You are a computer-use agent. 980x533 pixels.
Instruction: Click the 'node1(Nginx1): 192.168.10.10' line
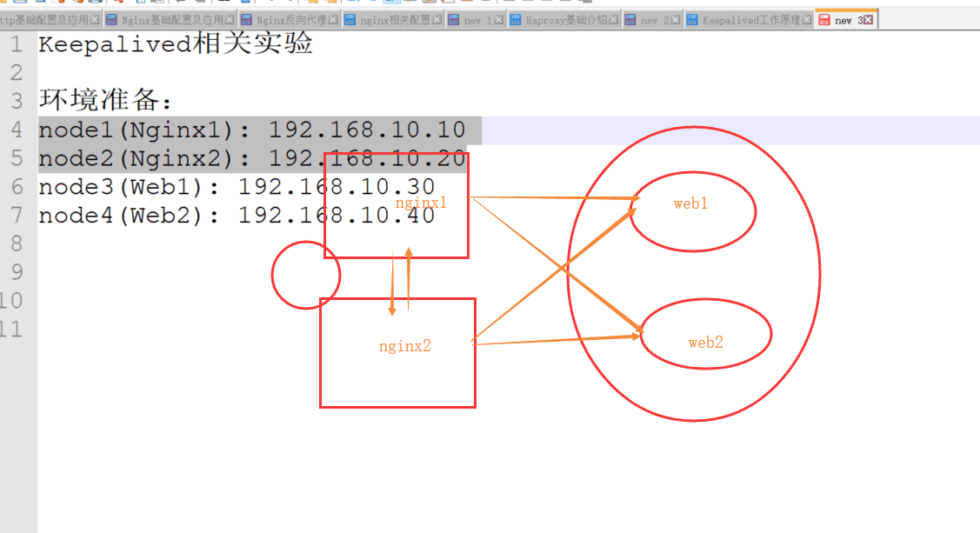pos(252,130)
